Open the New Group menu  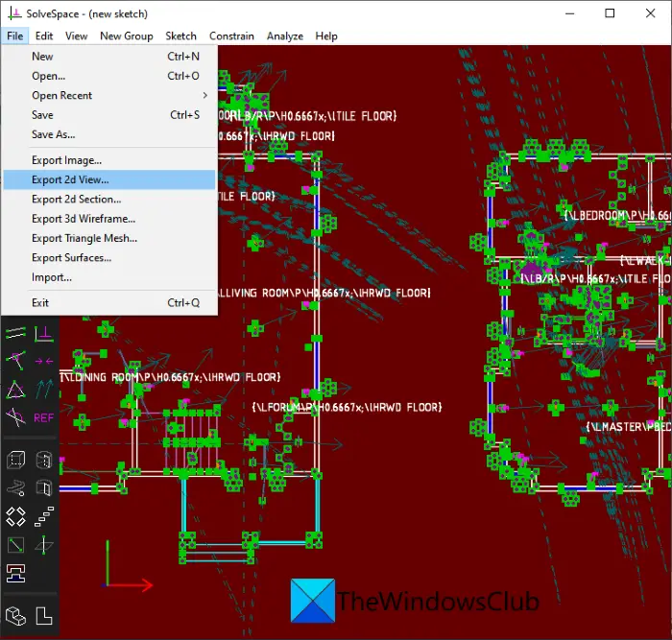click(x=127, y=36)
